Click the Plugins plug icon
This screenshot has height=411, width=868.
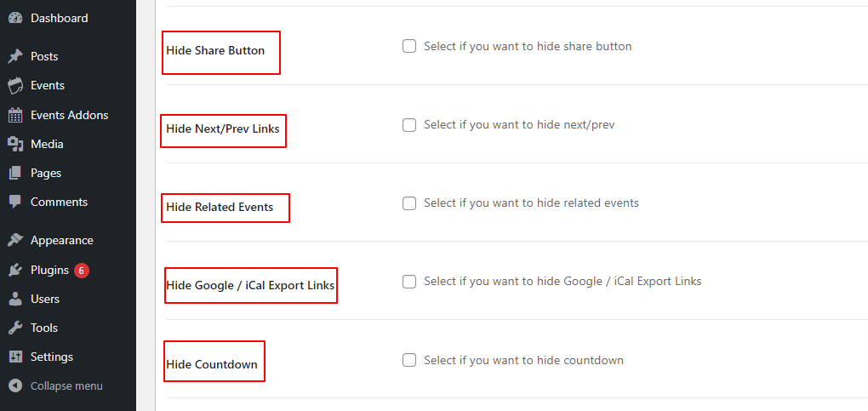15,270
